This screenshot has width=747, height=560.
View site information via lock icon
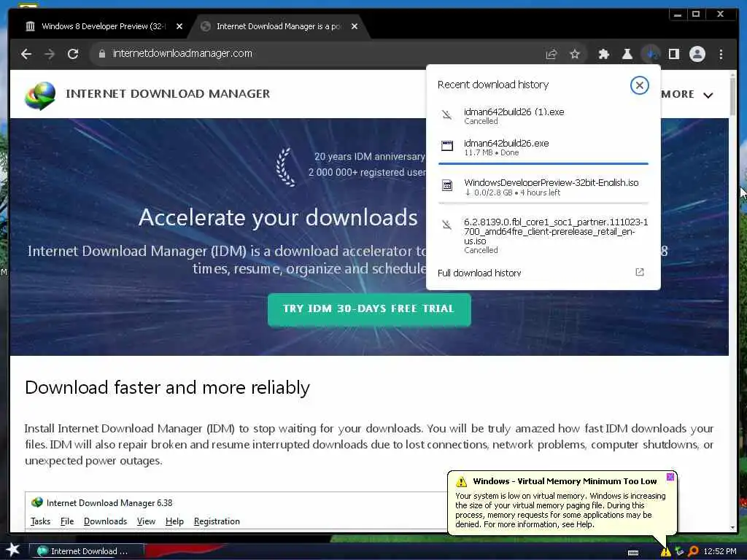101,54
